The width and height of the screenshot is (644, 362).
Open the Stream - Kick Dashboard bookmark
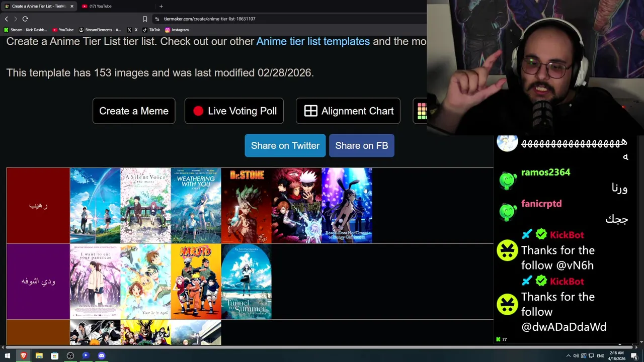coord(25,30)
